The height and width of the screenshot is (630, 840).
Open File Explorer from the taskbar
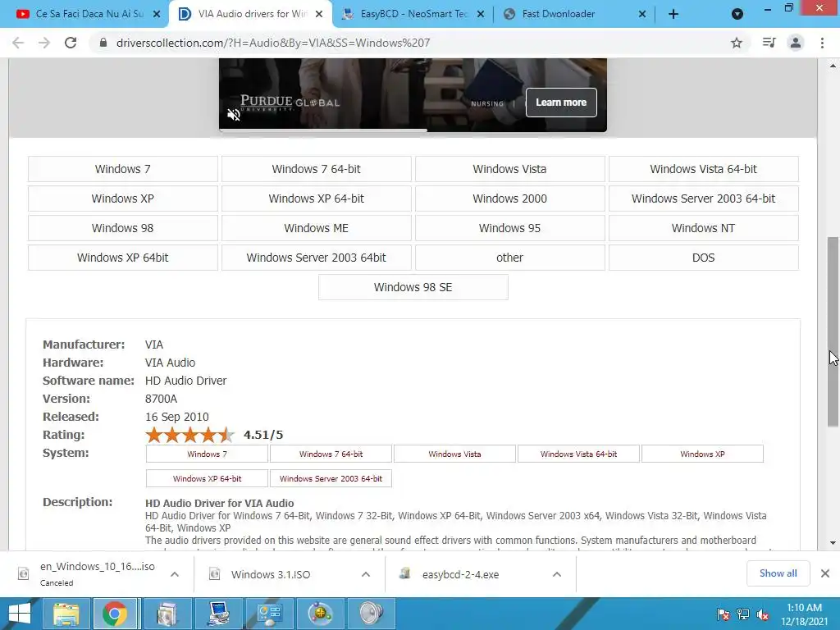66,614
